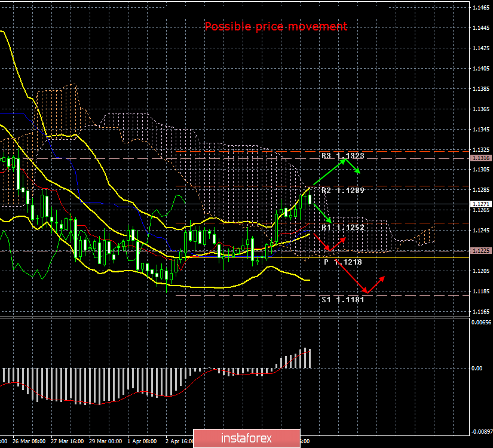Click the 1.1205 price axis value
Viewport: 493px width, 448px height.
point(481,271)
